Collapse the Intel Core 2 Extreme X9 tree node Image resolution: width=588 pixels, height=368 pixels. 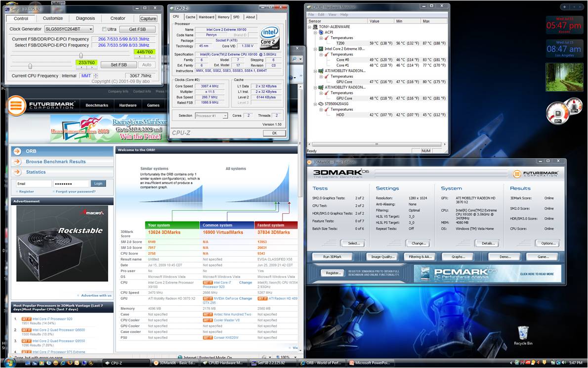315,49
